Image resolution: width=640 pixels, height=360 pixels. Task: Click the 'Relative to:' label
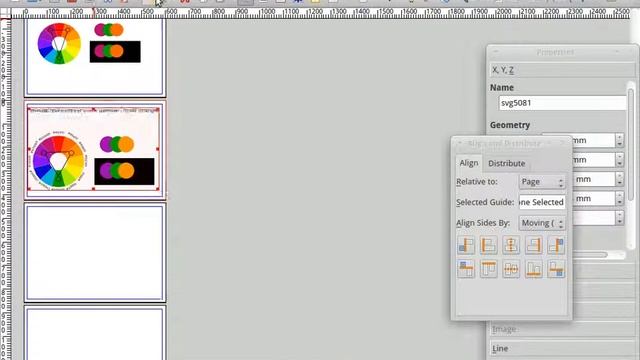pyautogui.click(x=477, y=182)
